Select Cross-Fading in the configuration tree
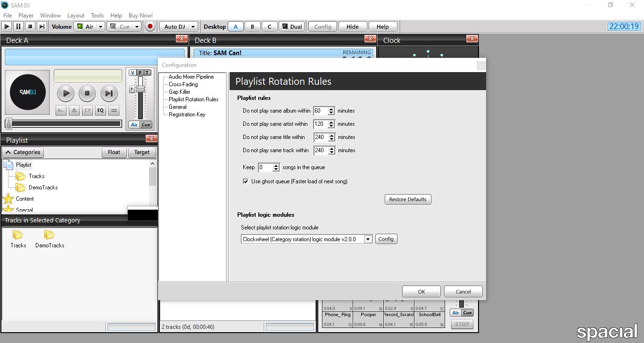 (183, 84)
